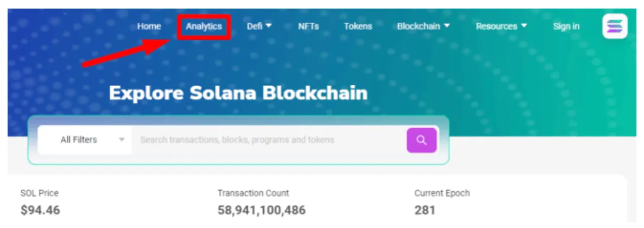644x228 pixels.
Task: Click the SOL Price value $94.46
Action: click(x=40, y=210)
